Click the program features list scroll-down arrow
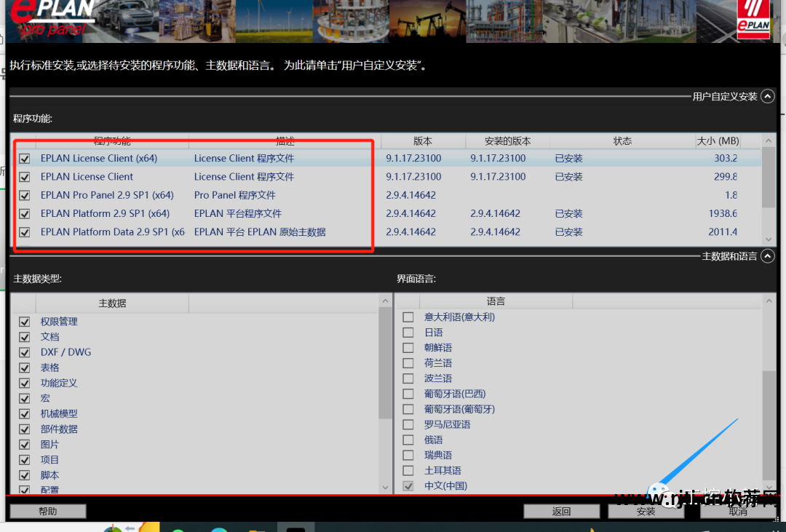 point(769,239)
